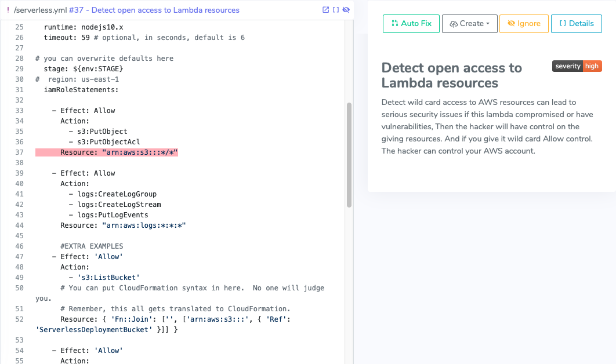Click the 's3:PutObject' action line
Screen dimensions: 616x364
(x=98, y=132)
